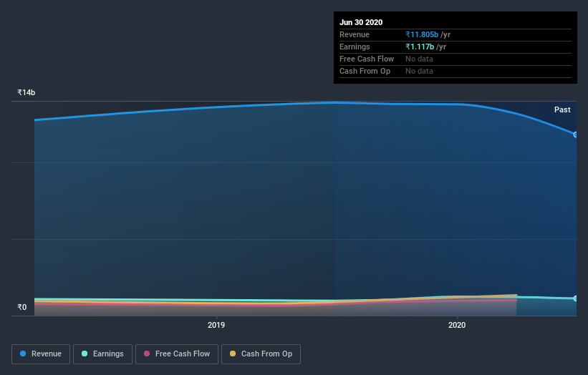Image resolution: width=588 pixels, height=375 pixels.
Task: Toggle the Earnings legend button
Action: [102, 354]
